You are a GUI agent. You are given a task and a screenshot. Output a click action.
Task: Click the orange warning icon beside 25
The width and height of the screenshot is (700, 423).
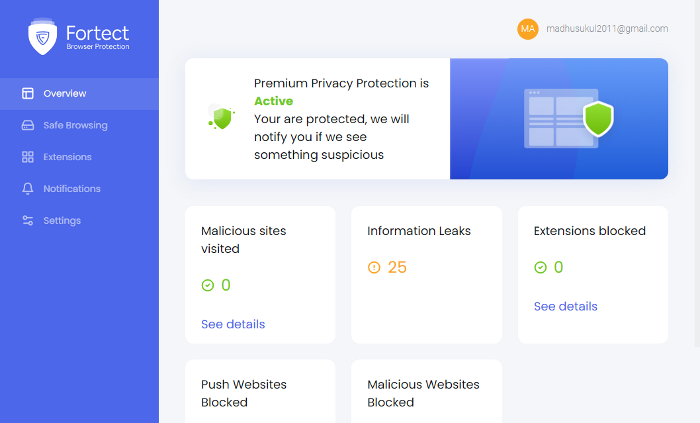click(374, 267)
